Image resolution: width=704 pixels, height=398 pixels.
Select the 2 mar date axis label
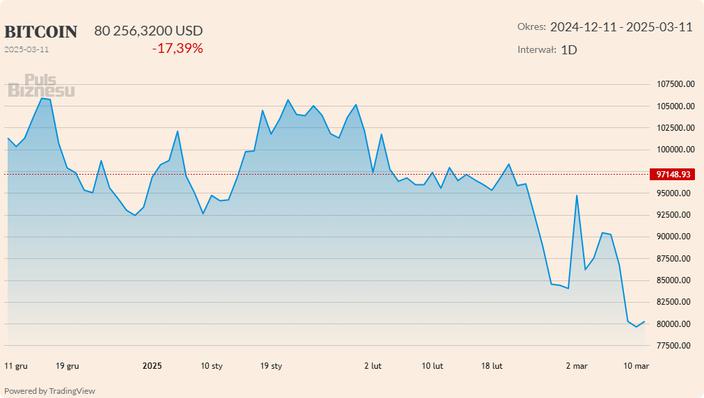tap(576, 366)
